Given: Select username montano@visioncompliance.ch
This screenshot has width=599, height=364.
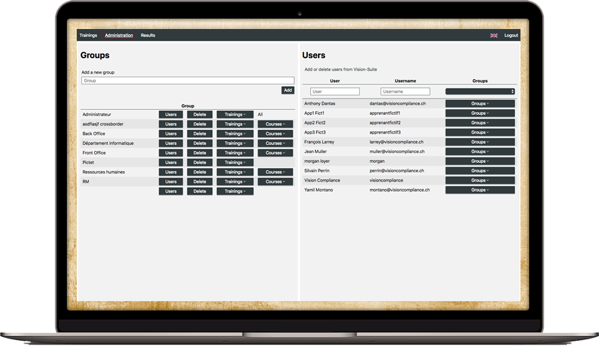Looking at the screenshot, I should click(399, 190).
